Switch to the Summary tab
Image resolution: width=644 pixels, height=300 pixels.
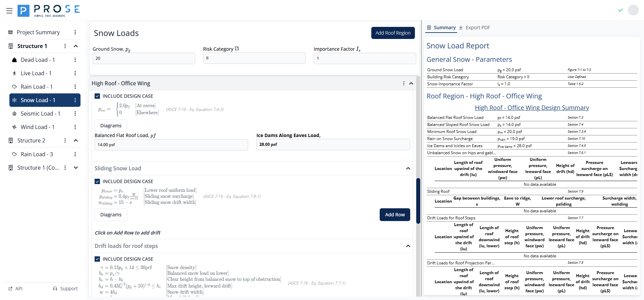(441, 28)
